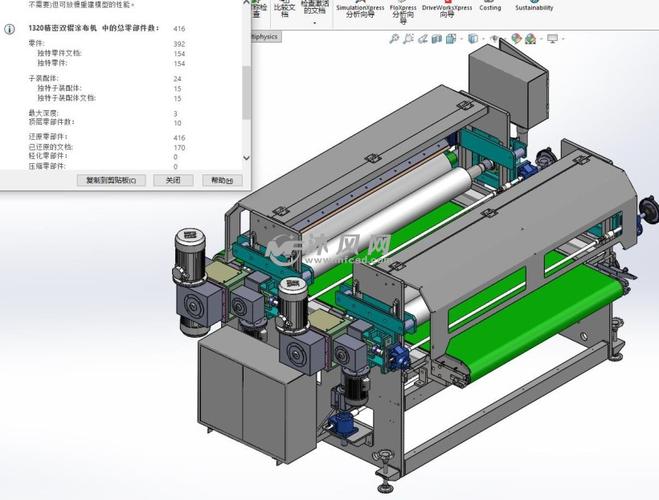Click the dialog scrollbar down arrow
The height and width of the screenshot is (500, 659).
tap(246, 157)
